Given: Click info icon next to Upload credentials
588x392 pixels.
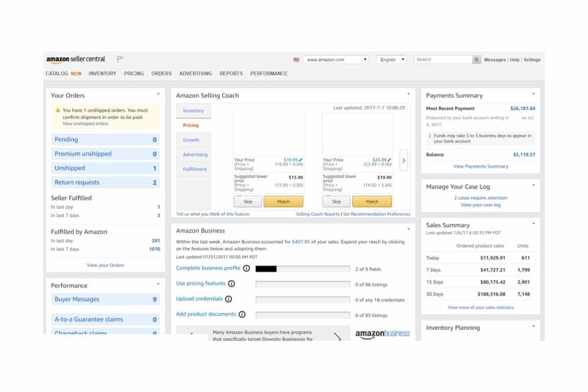Looking at the screenshot, I should [228, 299].
